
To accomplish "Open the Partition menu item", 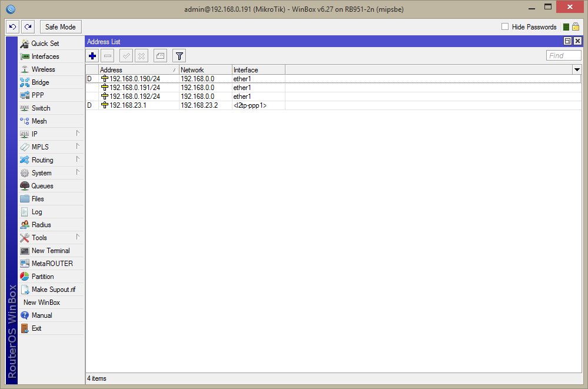I will click(x=51, y=277).
